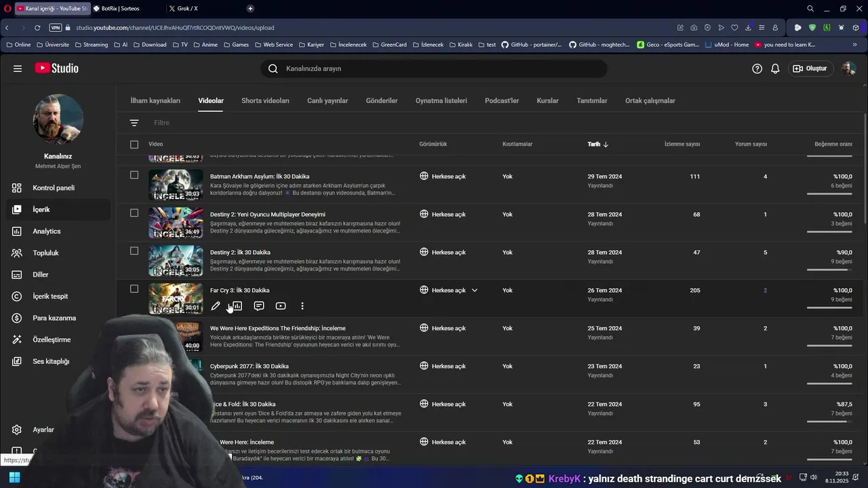Switch to Canlı yayınlar tab

tap(328, 100)
